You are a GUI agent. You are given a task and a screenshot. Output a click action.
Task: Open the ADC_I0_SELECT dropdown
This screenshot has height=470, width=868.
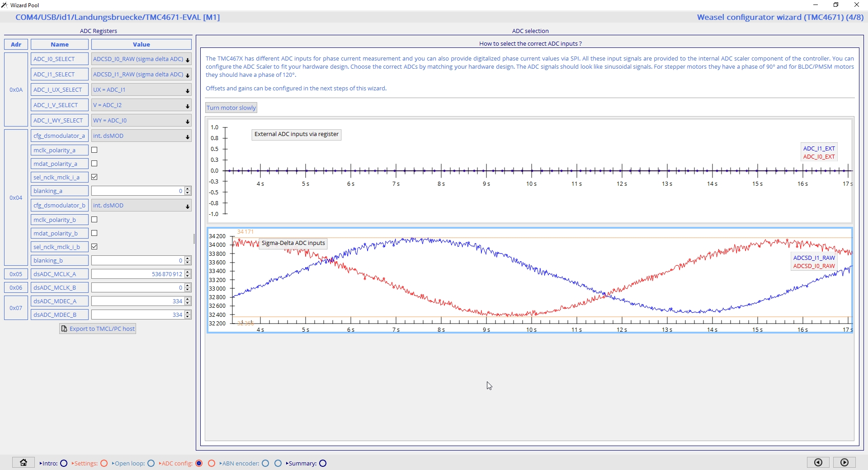point(141,59)
